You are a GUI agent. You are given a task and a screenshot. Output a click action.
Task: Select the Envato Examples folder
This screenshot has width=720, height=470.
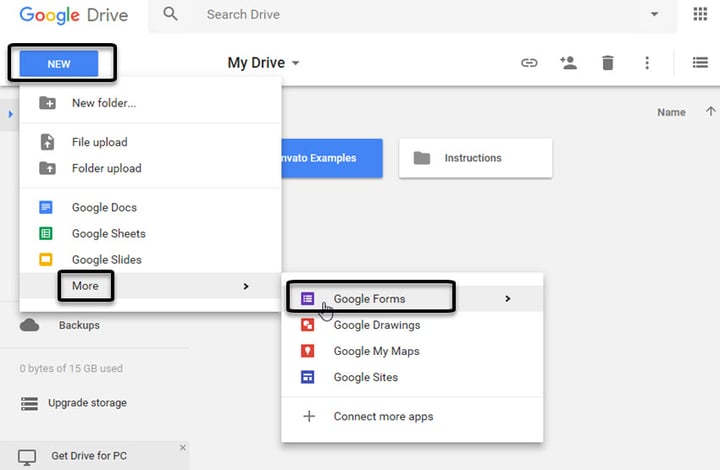coord(332,158)
